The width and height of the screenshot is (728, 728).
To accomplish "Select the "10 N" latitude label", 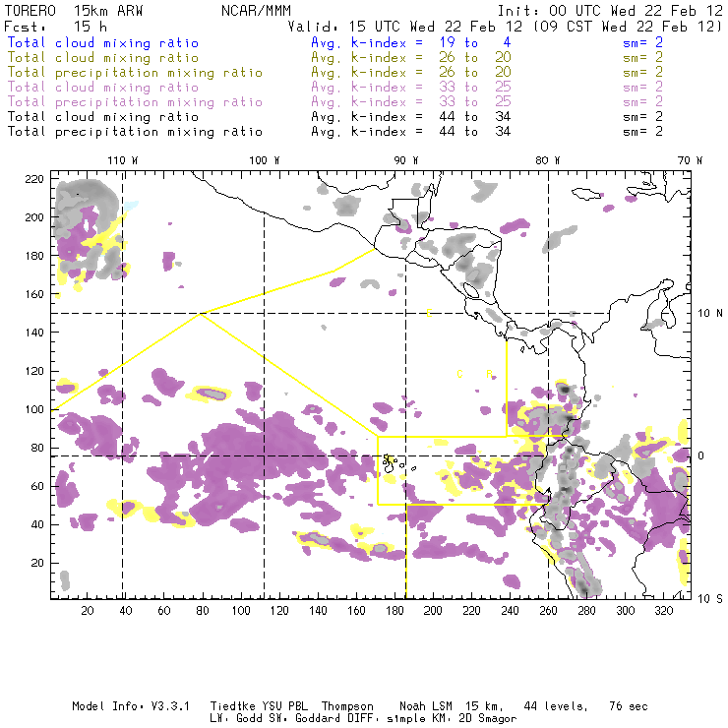I will (x=710, y=314).
